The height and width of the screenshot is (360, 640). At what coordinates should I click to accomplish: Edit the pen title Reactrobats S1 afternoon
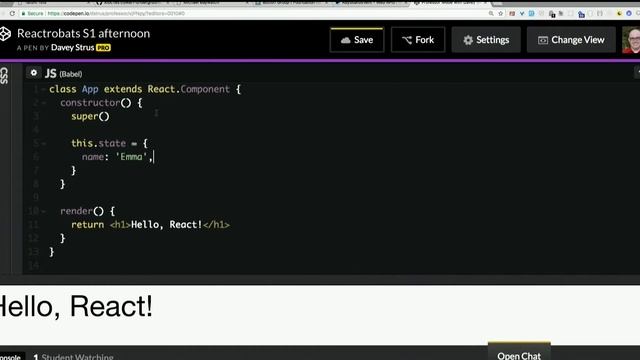[x=83, y=33]
